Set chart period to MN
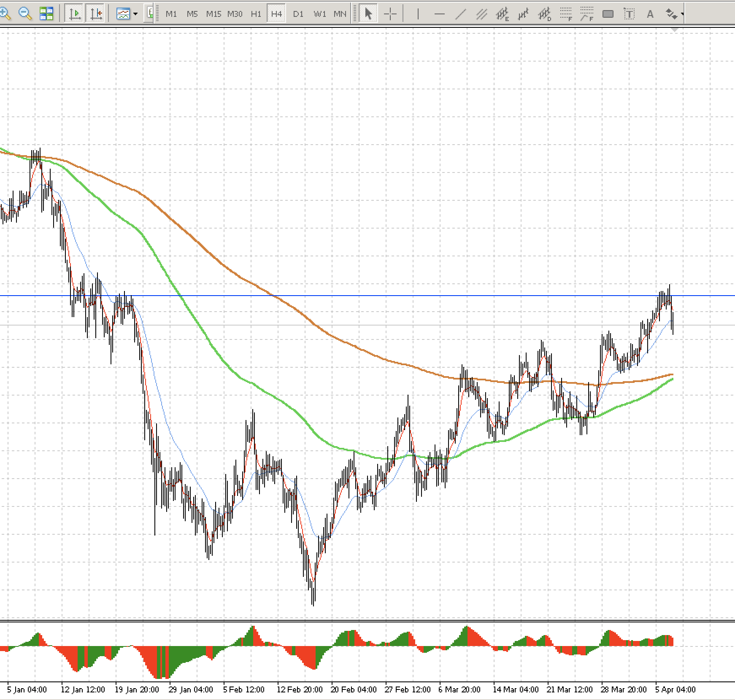 340,14
